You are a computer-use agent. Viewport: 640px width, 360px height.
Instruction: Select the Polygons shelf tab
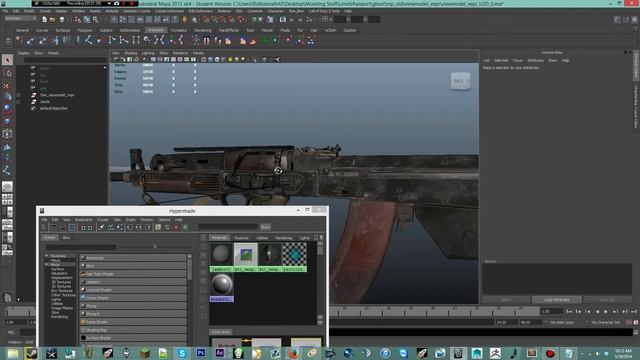point(85,30)
